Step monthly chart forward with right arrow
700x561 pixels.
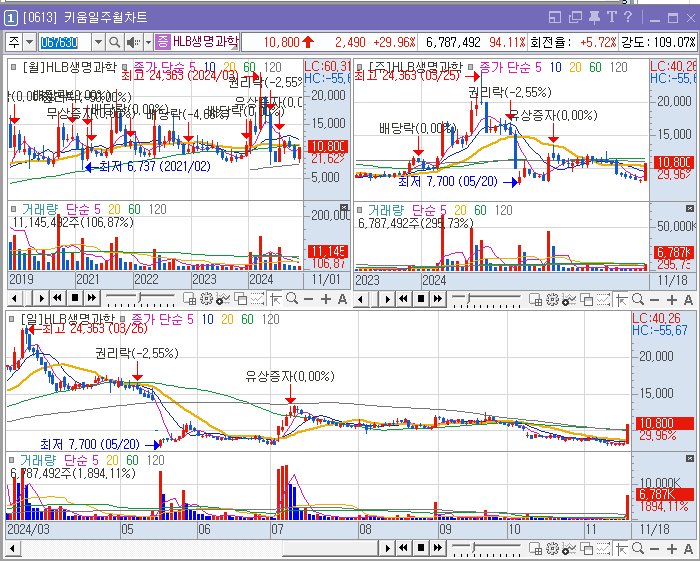tap(42, 298)
